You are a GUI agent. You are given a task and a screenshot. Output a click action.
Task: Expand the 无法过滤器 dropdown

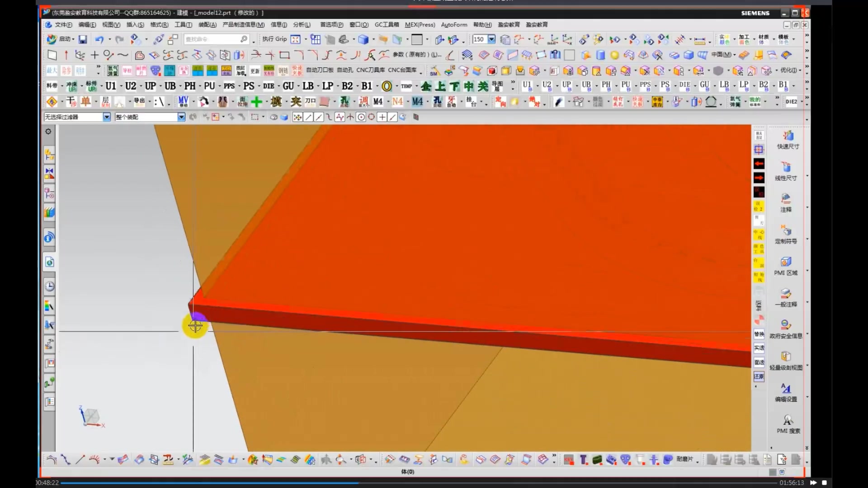(x=106, y=117)
